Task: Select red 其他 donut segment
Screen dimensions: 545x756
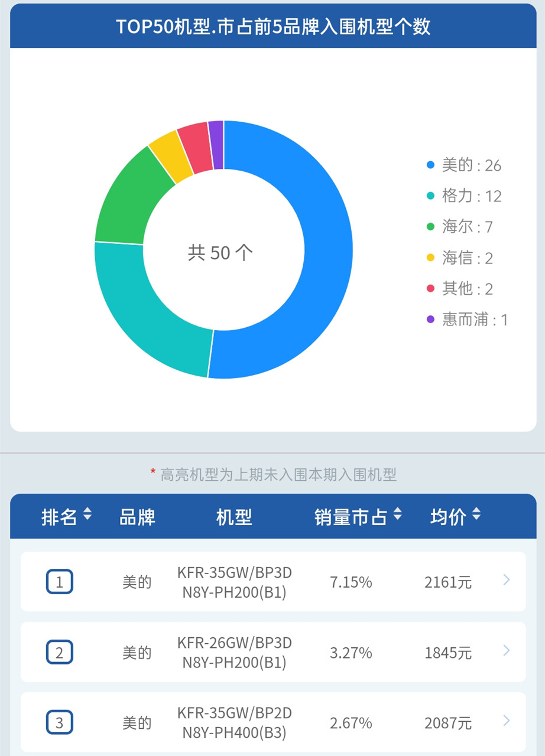Action: pos(196,147)
